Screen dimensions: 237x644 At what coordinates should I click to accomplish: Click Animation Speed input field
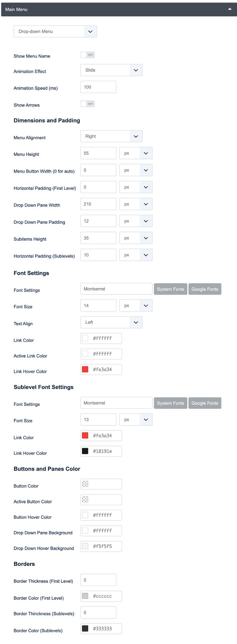[x=98, y=87]
